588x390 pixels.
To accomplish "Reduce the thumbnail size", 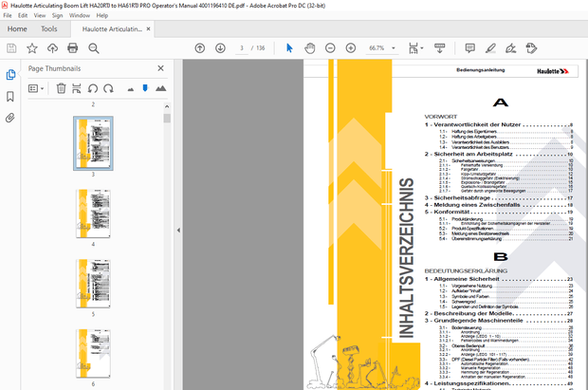I will pyautogui.click(x=131, y=89).
